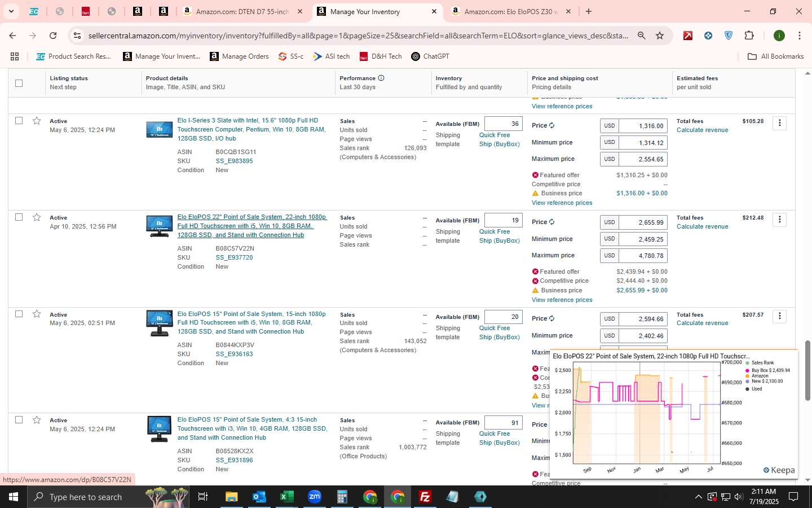This screenshot has width=812, height=508.
Task: Open Outlook from the taskbar
Action: click(x=259, y=497)
